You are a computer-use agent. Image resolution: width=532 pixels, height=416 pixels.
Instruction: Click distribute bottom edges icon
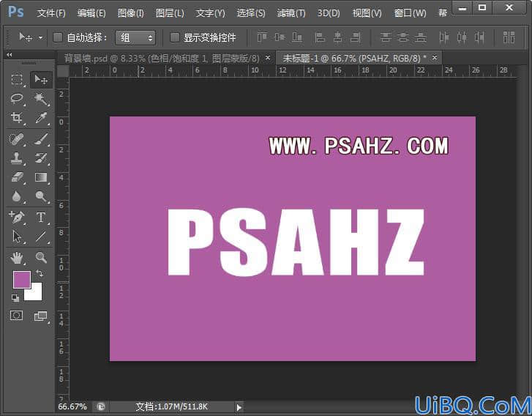[421, 37]
